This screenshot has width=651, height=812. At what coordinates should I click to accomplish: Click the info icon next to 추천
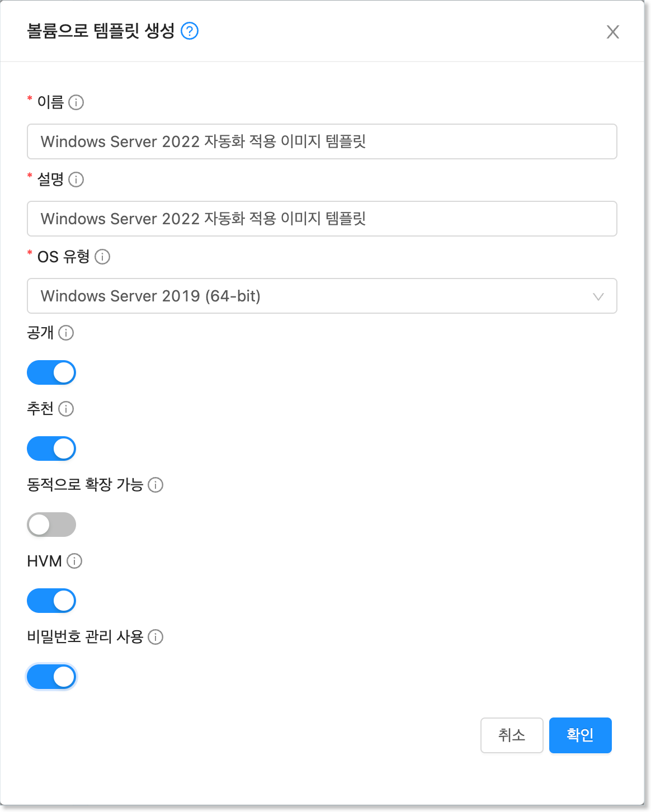point(66,409)
